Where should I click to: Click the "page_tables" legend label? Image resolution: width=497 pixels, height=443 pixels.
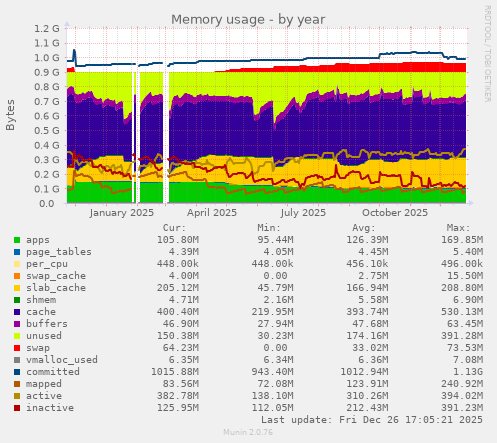coord(59,252)
